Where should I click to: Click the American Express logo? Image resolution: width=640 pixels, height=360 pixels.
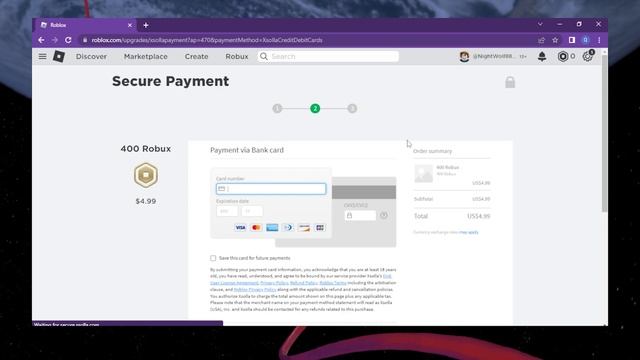[272, 228]
